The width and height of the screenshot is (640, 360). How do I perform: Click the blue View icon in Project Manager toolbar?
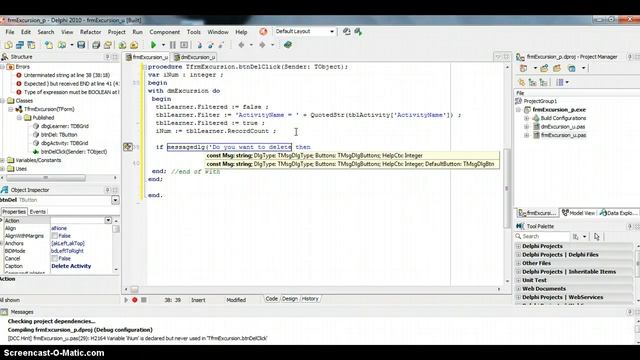572,69
